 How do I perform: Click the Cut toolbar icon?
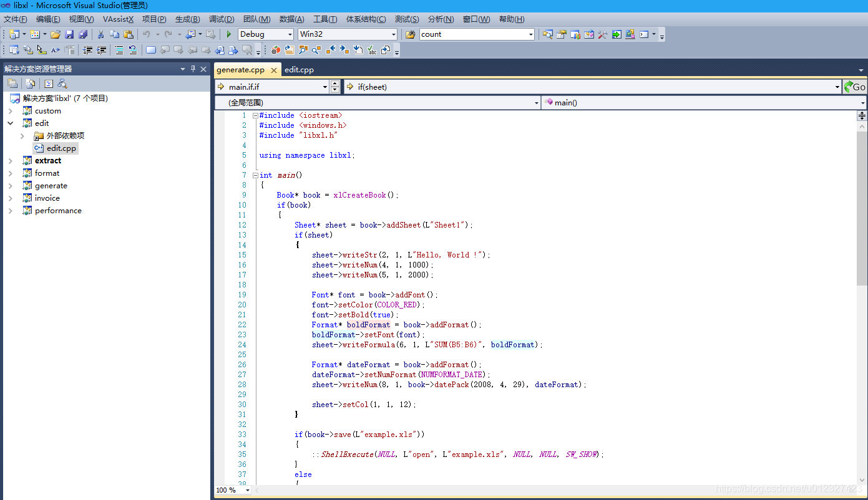(x=100, y=34)
